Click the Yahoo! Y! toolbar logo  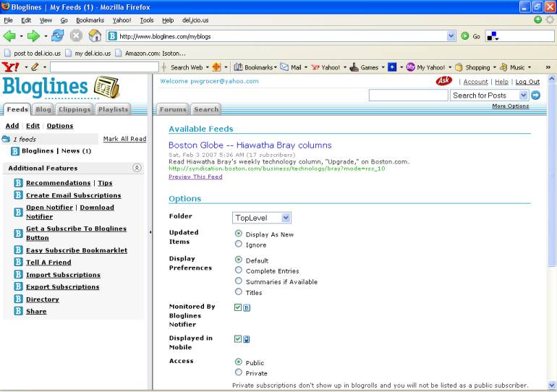[10, 67]
